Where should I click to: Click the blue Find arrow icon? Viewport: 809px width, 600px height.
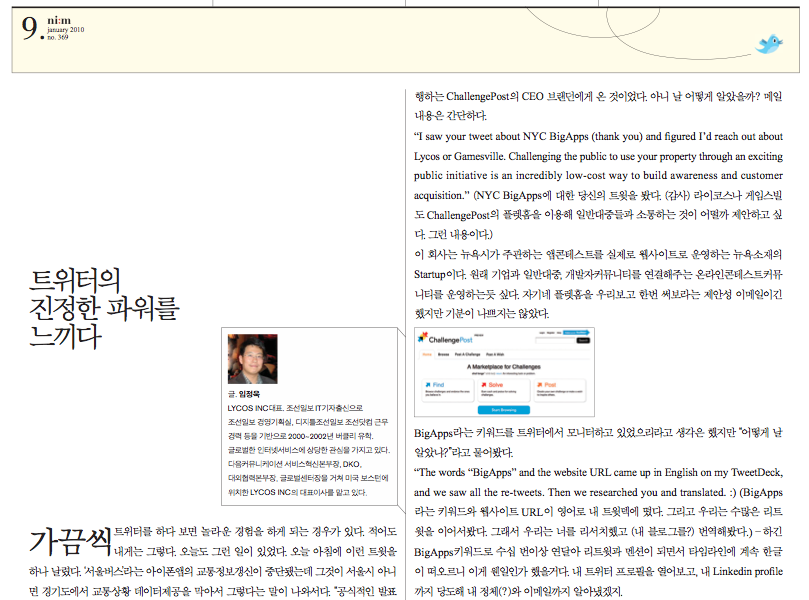pyautogui.click(x=428, y=385)
